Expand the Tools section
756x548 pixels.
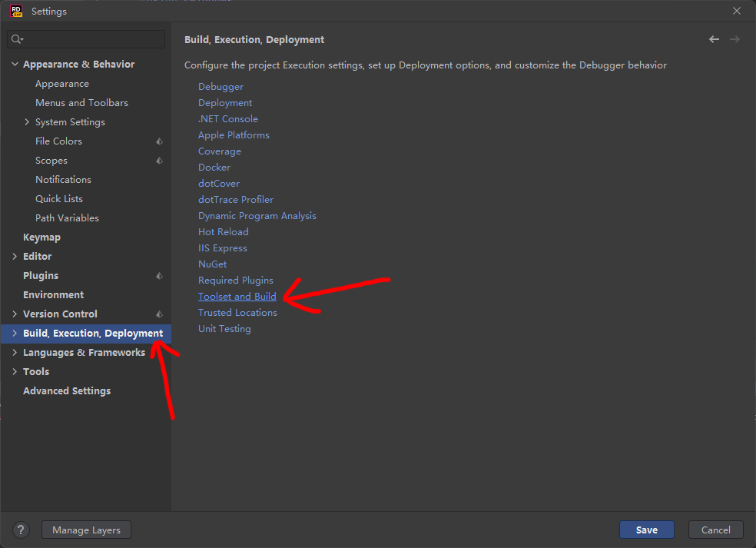[x=15, y=371]
